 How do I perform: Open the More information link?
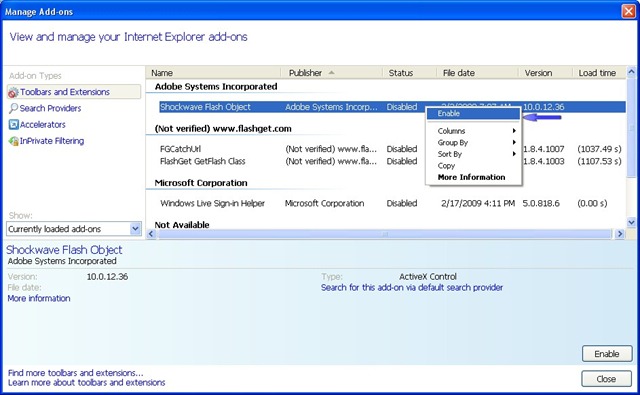click(39, 298)
